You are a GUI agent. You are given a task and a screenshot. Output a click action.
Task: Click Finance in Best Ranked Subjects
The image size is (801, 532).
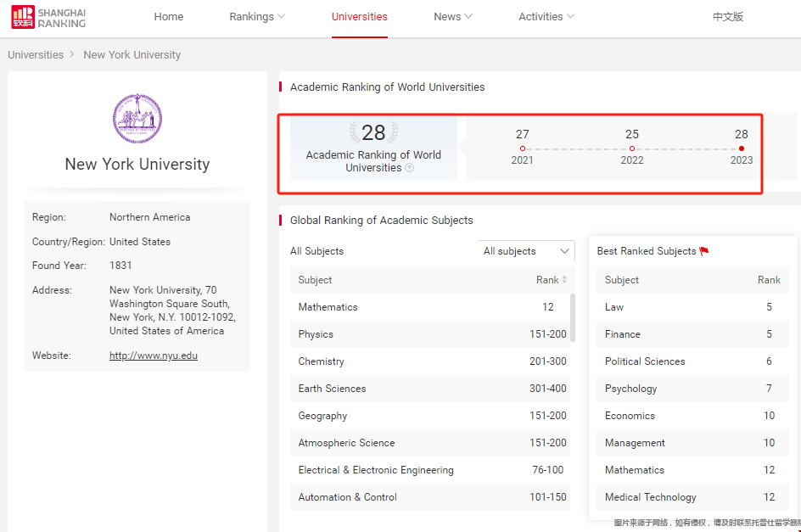692,334
